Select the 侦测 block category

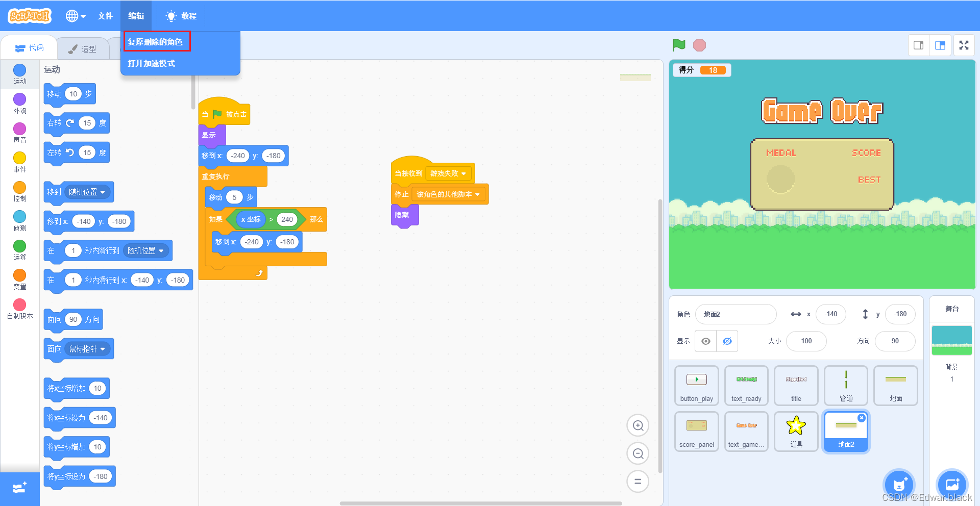(x=20, y=221)
